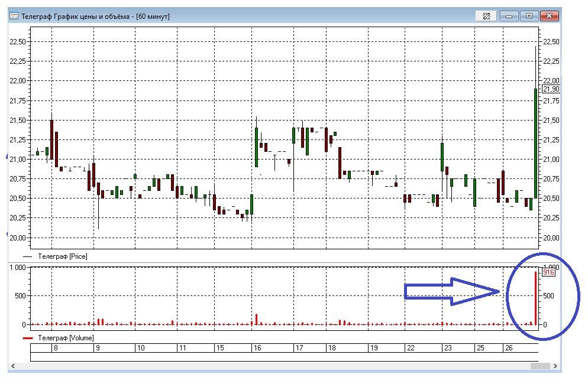Click date label 23 on time axis
Screen dimensions: 588x387
(448, 348)
